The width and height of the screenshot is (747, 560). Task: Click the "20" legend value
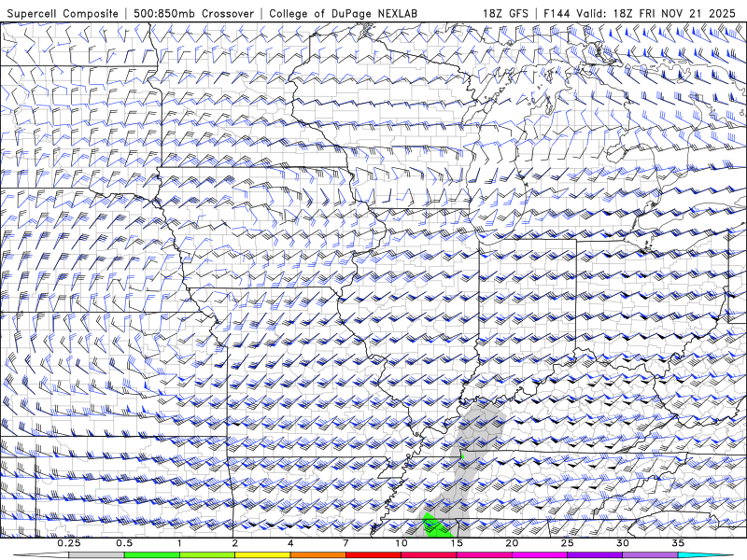pyautogui.click(x=512, y=543)
